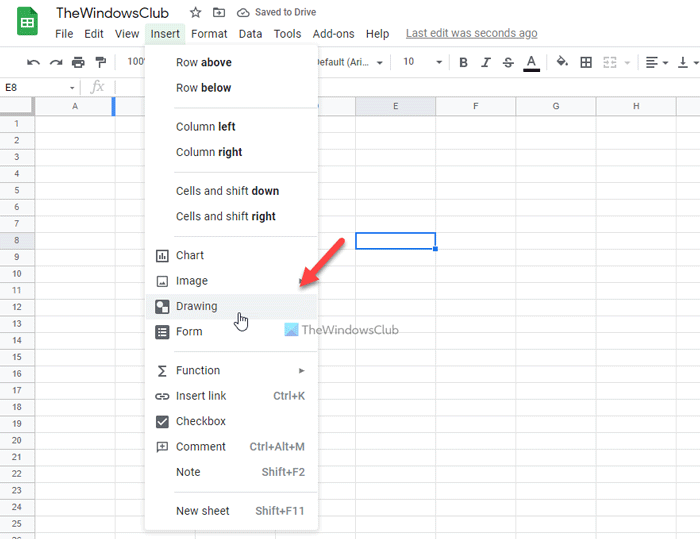Image resolution: width=700 pixels, height=539 pixels.
Task: Select column E header
Action: pyautogui.click(x=396, y=106)
